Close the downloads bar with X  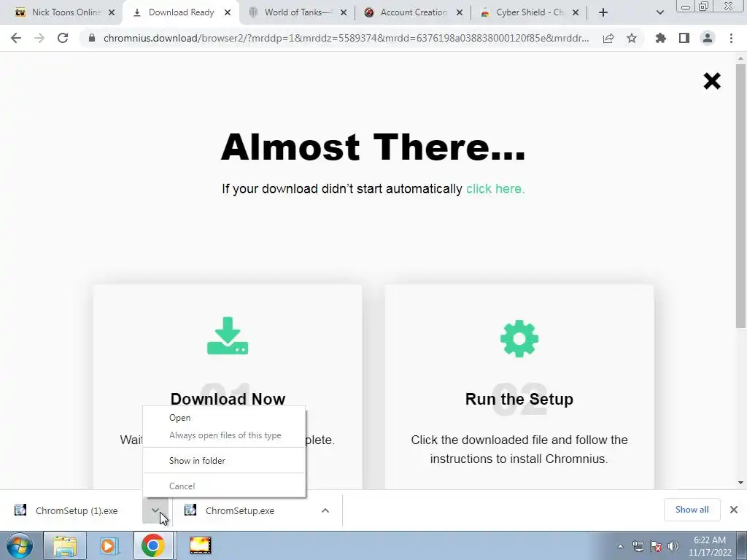click(x=734, y=510)
